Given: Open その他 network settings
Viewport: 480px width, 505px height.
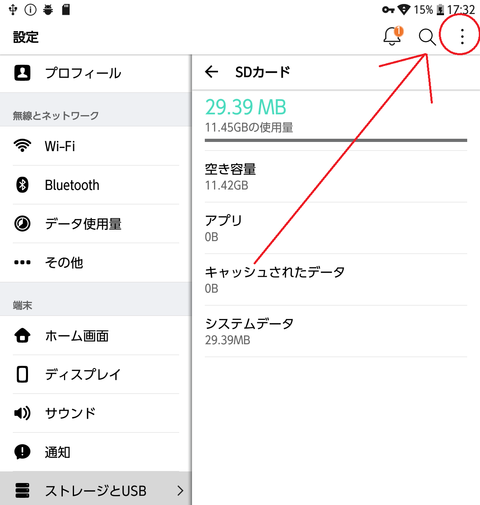Looking at the screenshot, I should (x=96, y=263).
